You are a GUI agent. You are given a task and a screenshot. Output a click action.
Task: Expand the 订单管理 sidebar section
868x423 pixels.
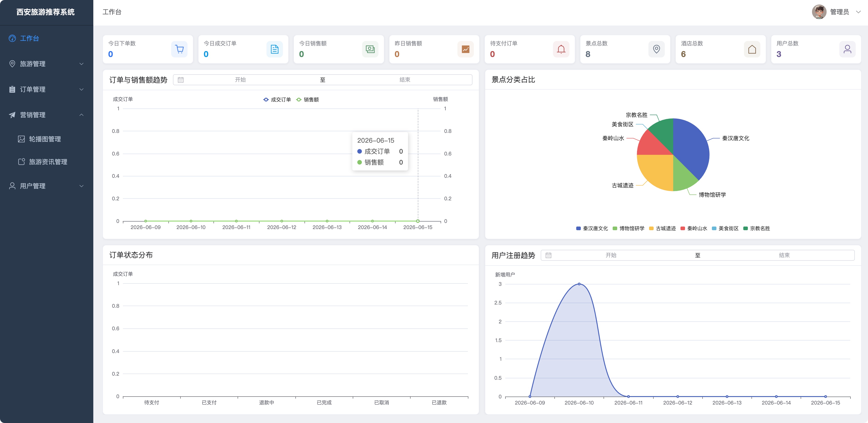coord(46,89)
